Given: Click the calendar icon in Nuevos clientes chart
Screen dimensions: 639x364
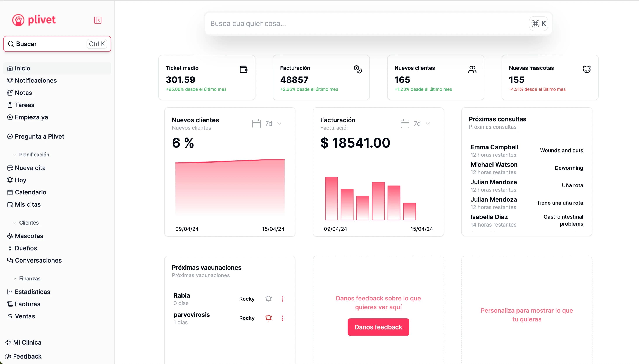Looking at the screenshot, I should pos(256,124).
